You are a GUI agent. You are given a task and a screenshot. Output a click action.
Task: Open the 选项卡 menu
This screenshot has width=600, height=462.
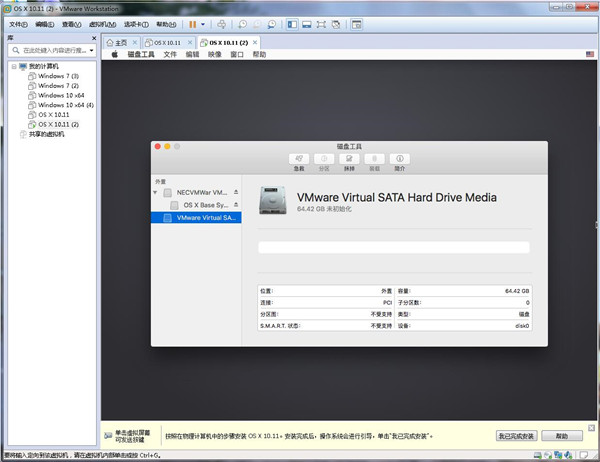point(136,24)
